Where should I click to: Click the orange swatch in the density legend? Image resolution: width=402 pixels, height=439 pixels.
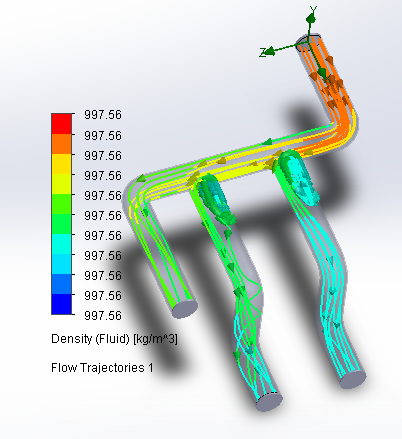pos(61,144)
